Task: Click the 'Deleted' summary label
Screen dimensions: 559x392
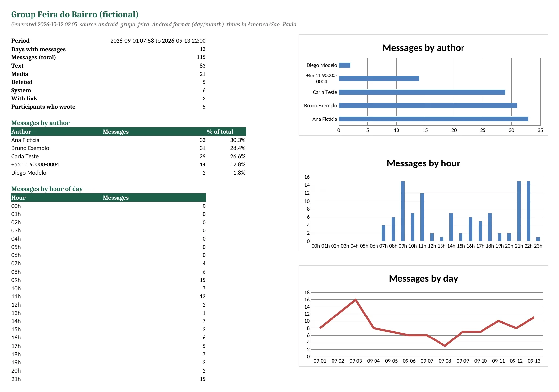Action: tap(22, 82)
